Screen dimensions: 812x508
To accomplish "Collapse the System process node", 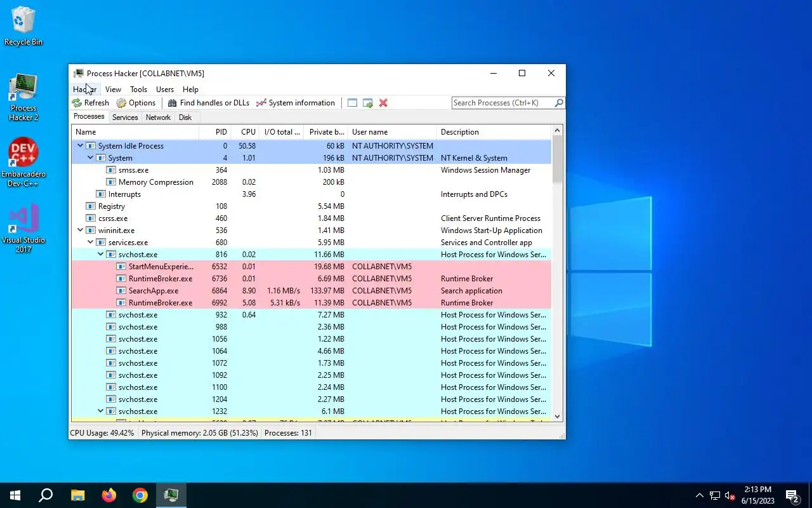I will pos(90,157).
